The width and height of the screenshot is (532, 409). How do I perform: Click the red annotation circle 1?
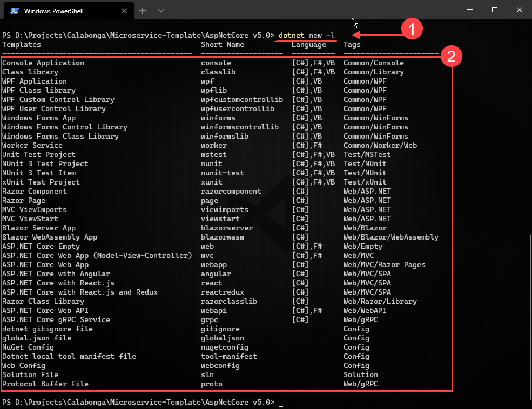point(412,29)
